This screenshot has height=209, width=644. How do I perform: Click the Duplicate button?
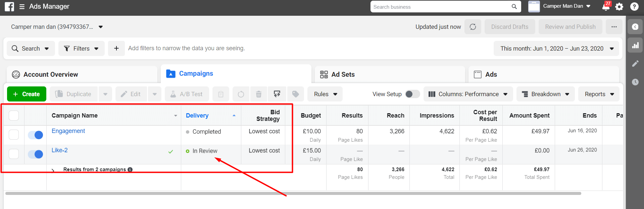(x=74, y=94)
